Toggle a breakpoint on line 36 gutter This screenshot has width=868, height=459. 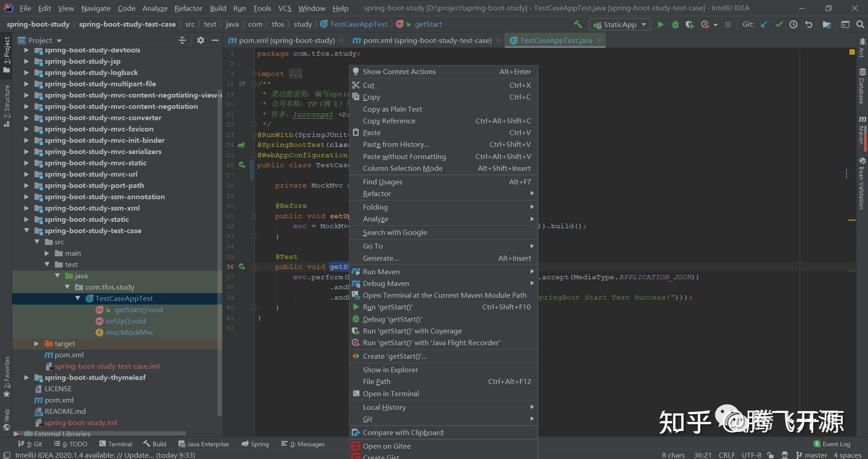[250, 267]
